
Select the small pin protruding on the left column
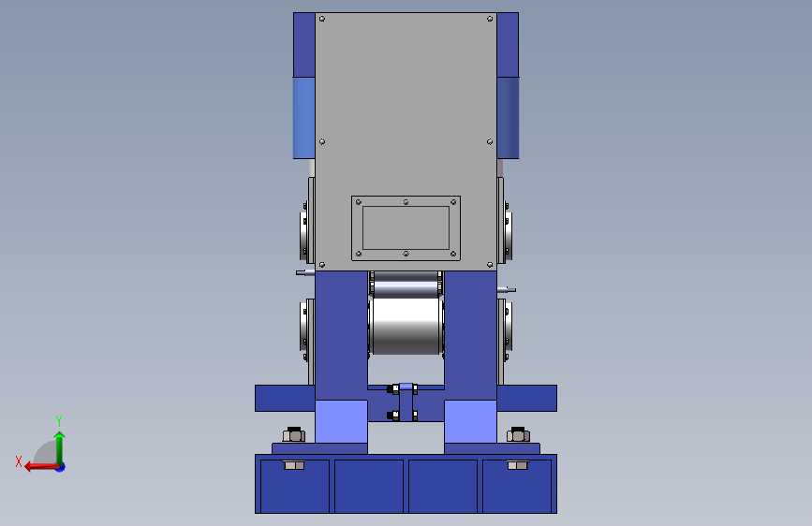[x=305, y=272]
